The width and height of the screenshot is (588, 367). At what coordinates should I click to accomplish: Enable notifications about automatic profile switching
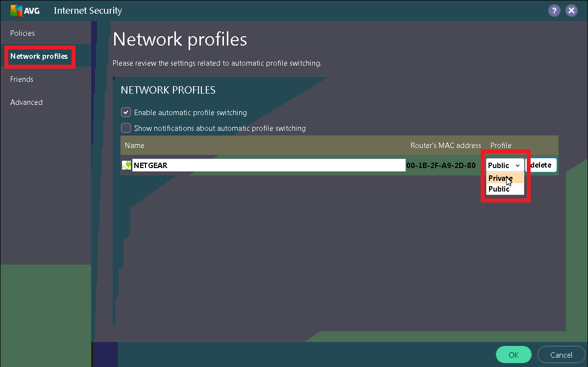[126, 128]
